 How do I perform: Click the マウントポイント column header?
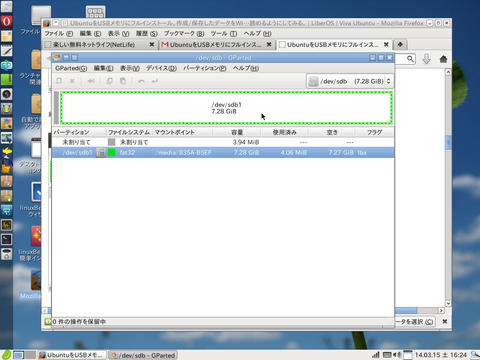(183, 132)
